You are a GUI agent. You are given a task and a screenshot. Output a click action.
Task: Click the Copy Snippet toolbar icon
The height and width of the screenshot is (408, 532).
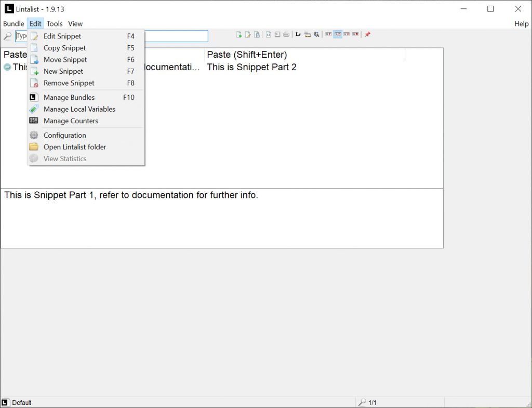[257, 34]
